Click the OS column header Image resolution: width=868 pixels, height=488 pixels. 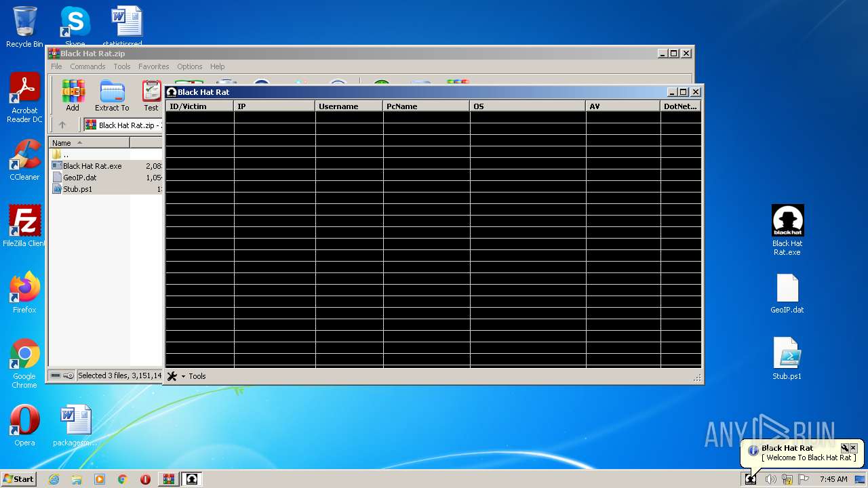tap(528, 106)
